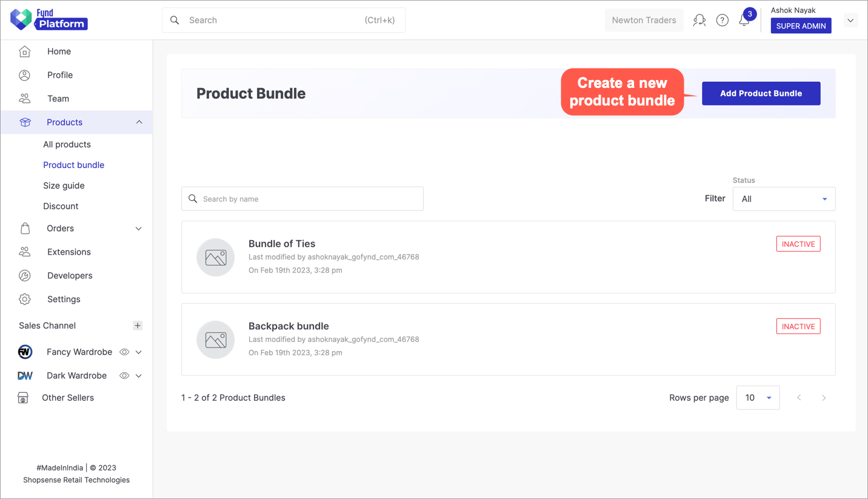
Task: Open Extensions in sidebar
Action: click(69, 252)
